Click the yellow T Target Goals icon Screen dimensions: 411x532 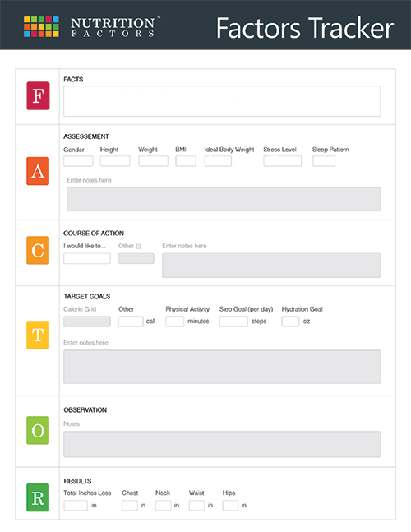pos(38,335)
